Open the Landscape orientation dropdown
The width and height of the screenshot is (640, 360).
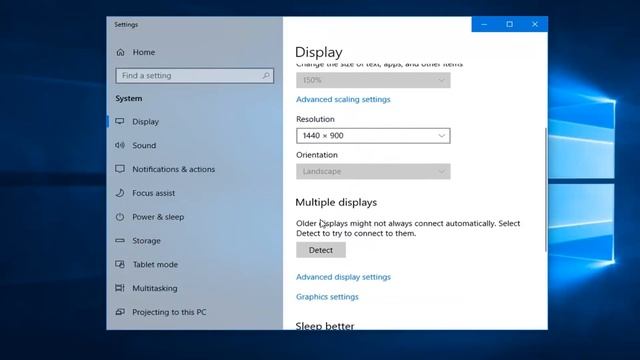[x=373, y=171]
